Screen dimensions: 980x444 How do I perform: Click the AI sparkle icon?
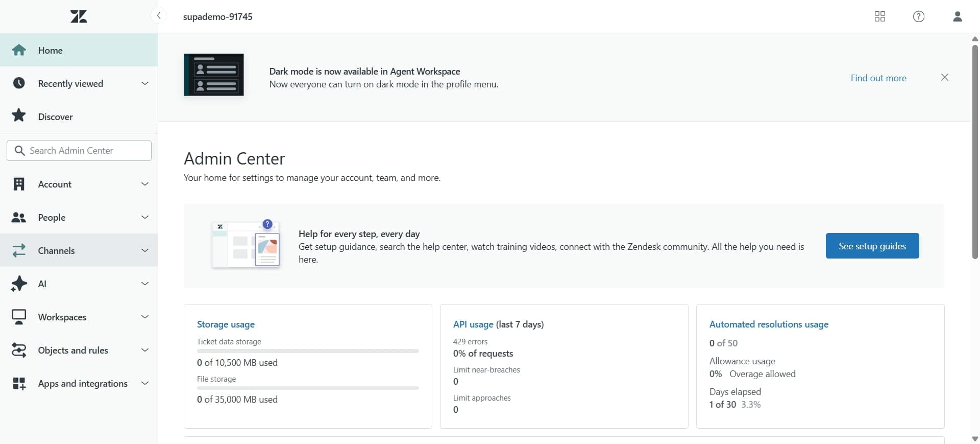[19, 284]
